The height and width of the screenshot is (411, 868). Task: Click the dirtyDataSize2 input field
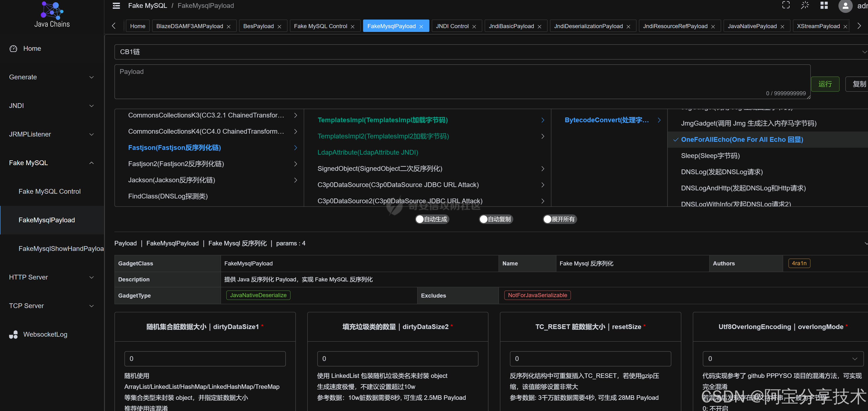point(398,359)
